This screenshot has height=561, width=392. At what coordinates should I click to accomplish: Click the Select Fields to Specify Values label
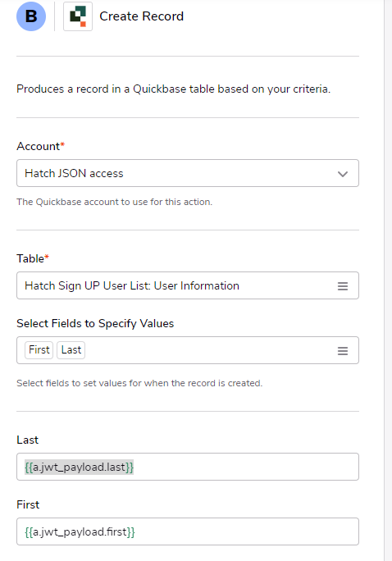[95, 323]
